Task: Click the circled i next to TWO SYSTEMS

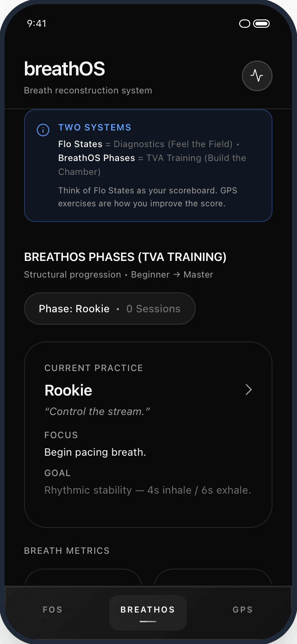Action: point(43,130)
